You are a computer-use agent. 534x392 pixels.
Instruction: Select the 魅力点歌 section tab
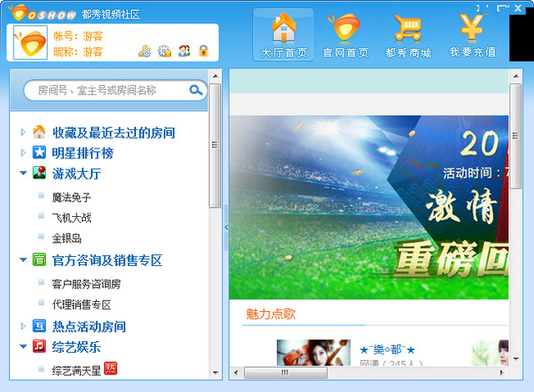click(270, 314)
